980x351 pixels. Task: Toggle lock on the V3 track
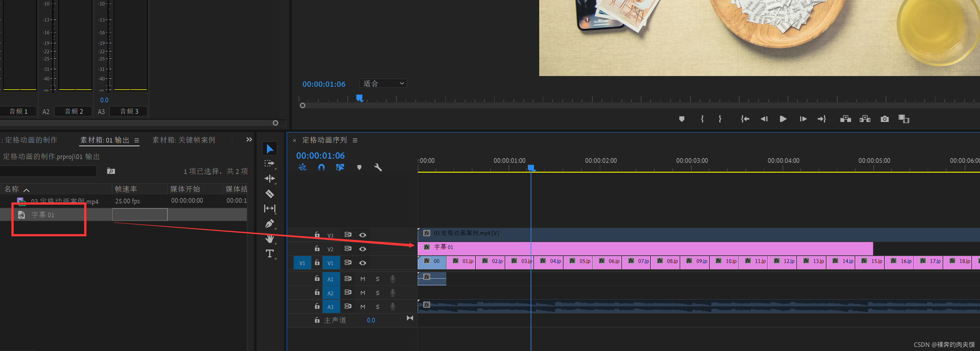pos(317,234)
